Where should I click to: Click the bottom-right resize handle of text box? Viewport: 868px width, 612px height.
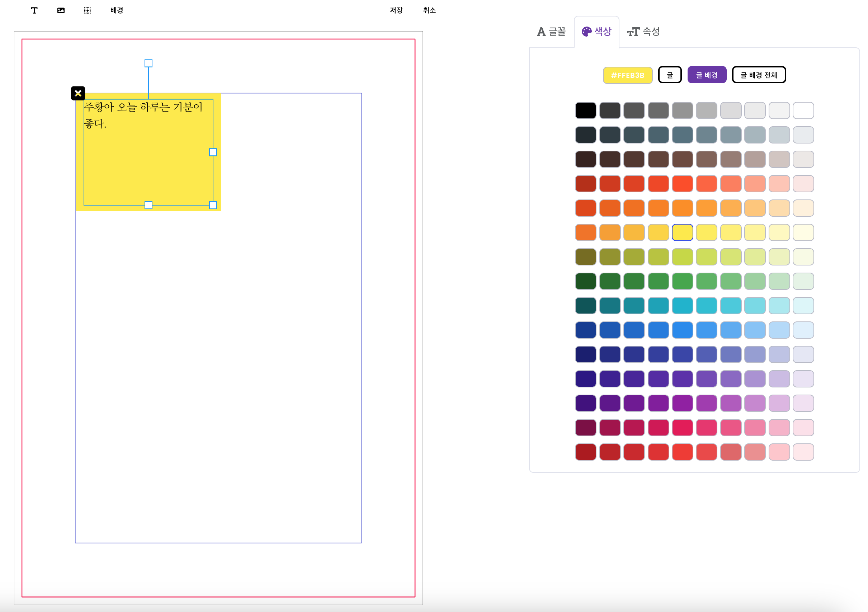213,205
